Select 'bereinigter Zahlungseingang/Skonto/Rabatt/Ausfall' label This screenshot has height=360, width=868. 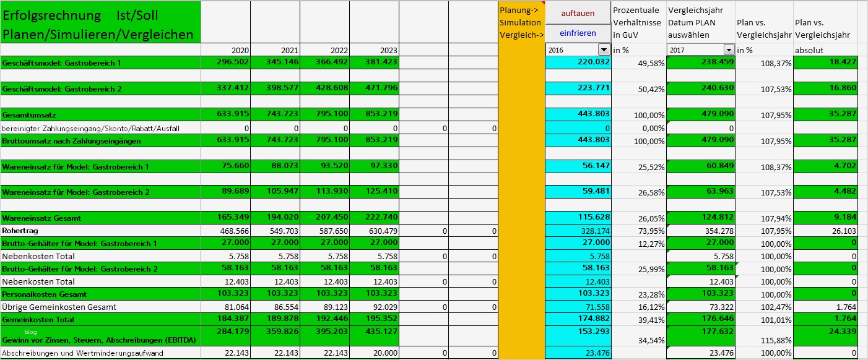tap(100, 127)
